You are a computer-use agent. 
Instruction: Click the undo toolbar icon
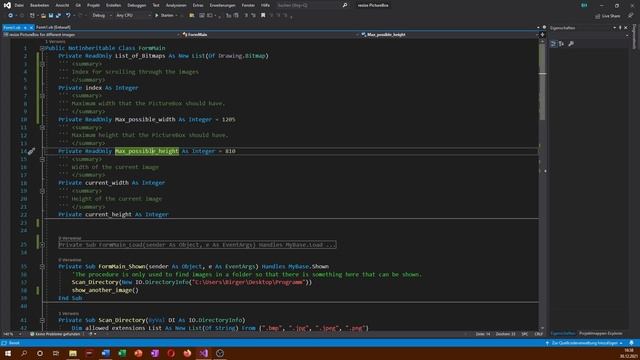pyautogui.click(x=68, y=16)
